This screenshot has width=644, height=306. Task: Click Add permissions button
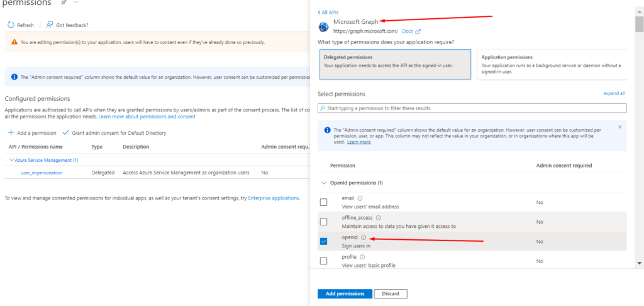click(345, 293)
